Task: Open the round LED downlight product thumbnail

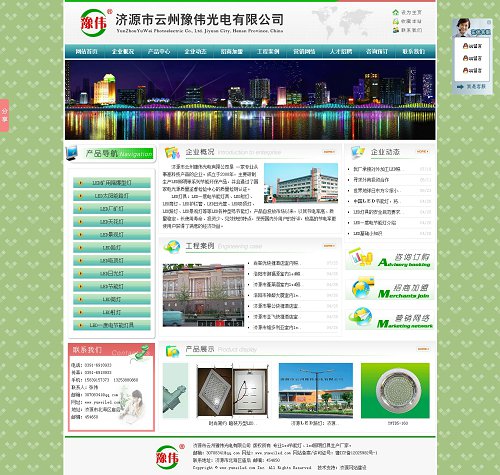Action: [x=395, y=391]
